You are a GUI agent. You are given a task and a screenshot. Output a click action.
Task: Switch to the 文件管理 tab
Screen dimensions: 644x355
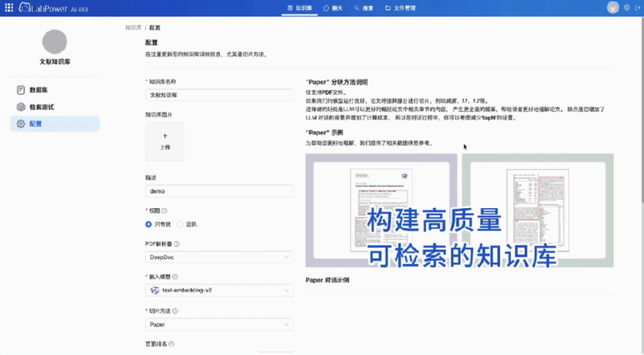click(400, 8)
